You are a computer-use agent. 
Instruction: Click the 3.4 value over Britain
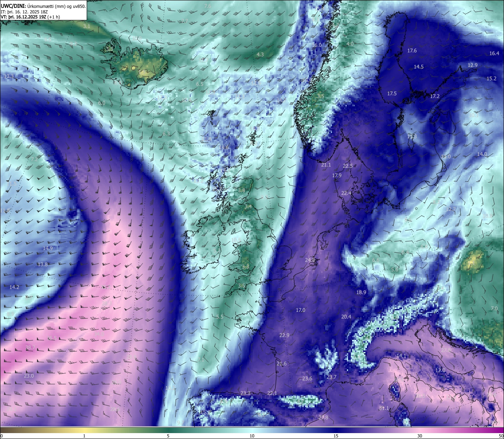point(248,206)
